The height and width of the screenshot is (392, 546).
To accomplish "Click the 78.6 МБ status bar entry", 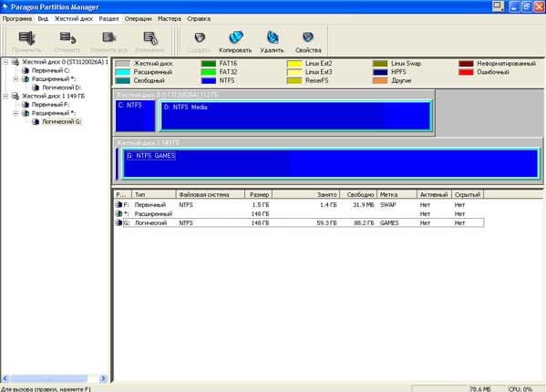I will point(480,389).
